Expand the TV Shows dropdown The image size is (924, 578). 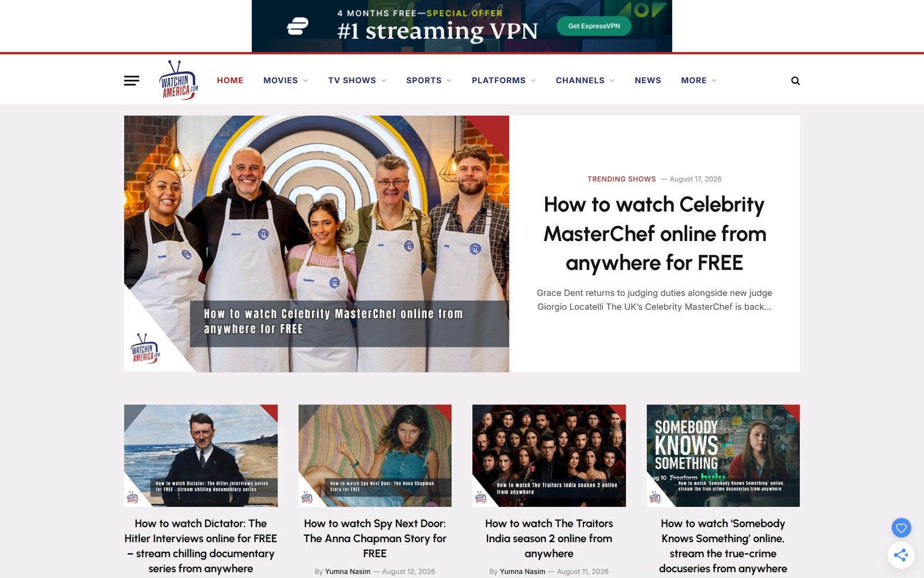[357, 80]
